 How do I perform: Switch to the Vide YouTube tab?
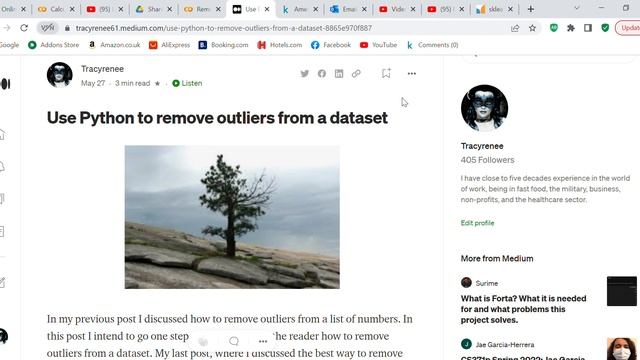coord(397,9)
